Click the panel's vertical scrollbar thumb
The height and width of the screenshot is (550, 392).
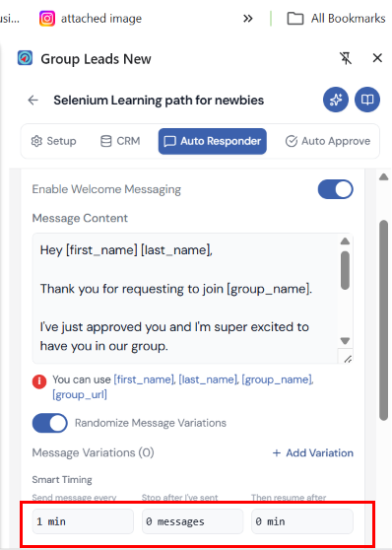pos(383,320)
